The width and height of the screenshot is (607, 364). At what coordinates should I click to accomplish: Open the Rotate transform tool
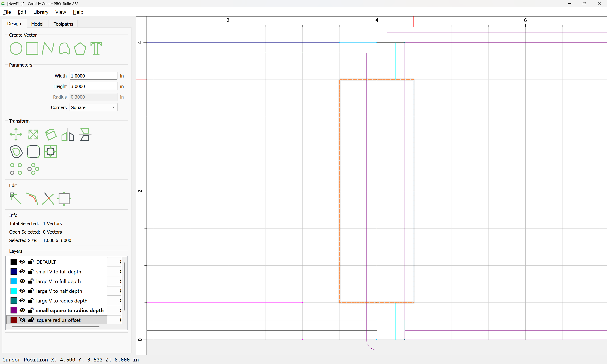click(51, 134)
